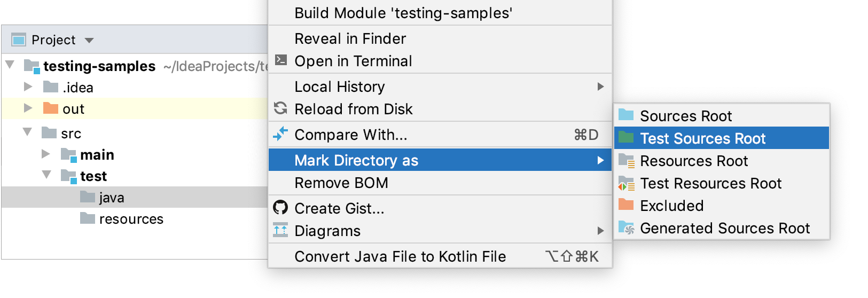The height and width of the screenshot is (298, 868).
Task: Click the Diagrams icon
Action: (280, 230)
